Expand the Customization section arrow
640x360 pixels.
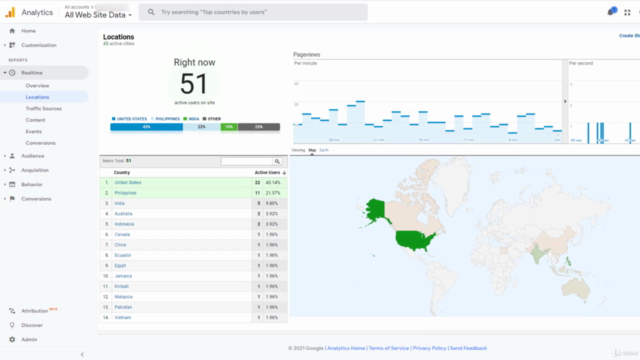[x=5, y=45]
